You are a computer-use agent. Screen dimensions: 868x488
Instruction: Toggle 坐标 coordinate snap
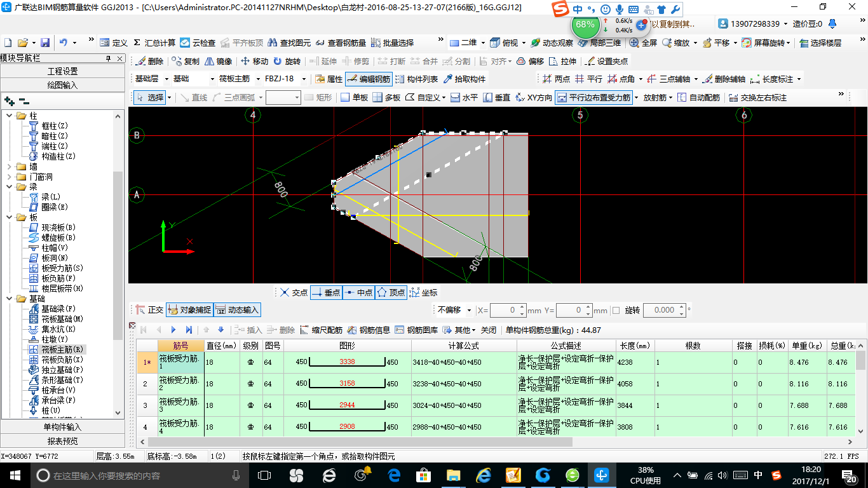coord(424,292)
